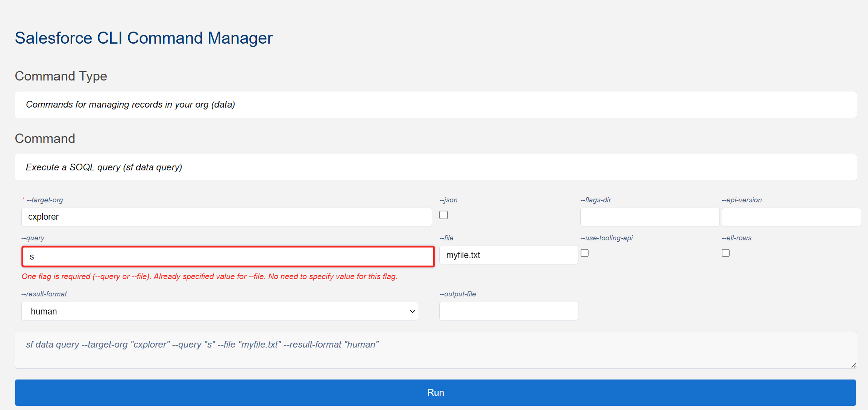Viewport: 868px width, 410px height.
Task: Focus the highlighted --query text field
Action: (228, 257)
